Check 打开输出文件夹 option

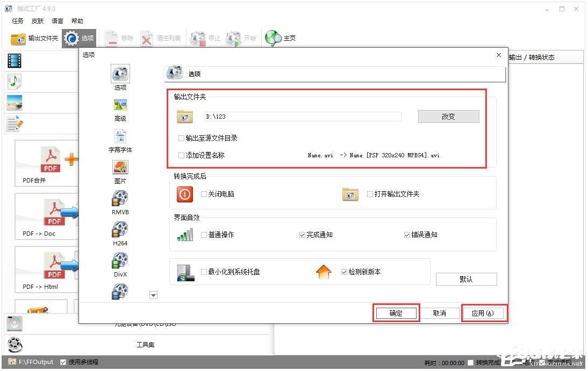370,194
